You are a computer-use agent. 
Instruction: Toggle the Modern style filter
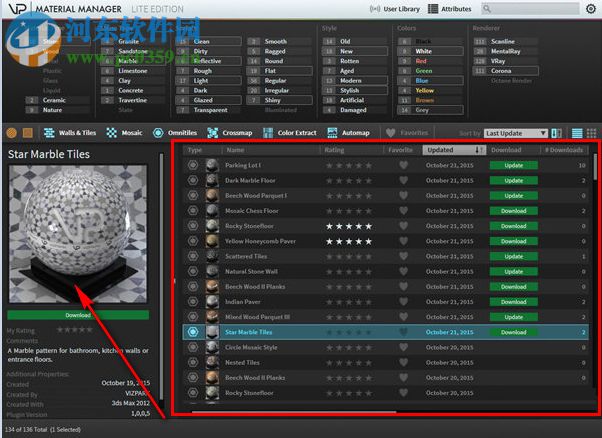(355, 81)
